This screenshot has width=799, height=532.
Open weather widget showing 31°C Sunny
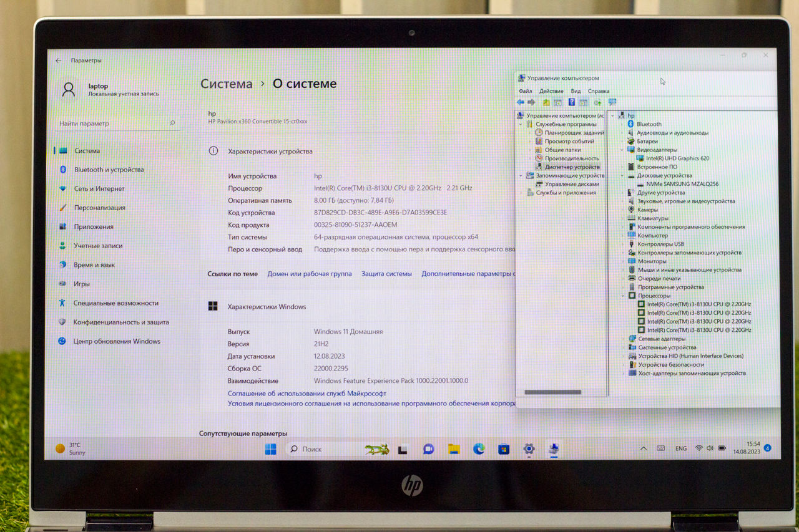pyautogui.click(x=71, y=448)
